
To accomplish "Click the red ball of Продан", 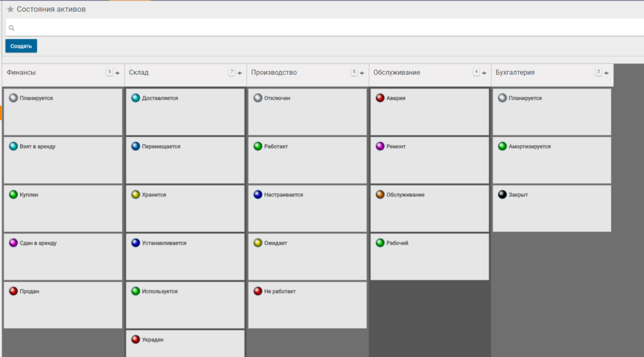I will point(14,291).
